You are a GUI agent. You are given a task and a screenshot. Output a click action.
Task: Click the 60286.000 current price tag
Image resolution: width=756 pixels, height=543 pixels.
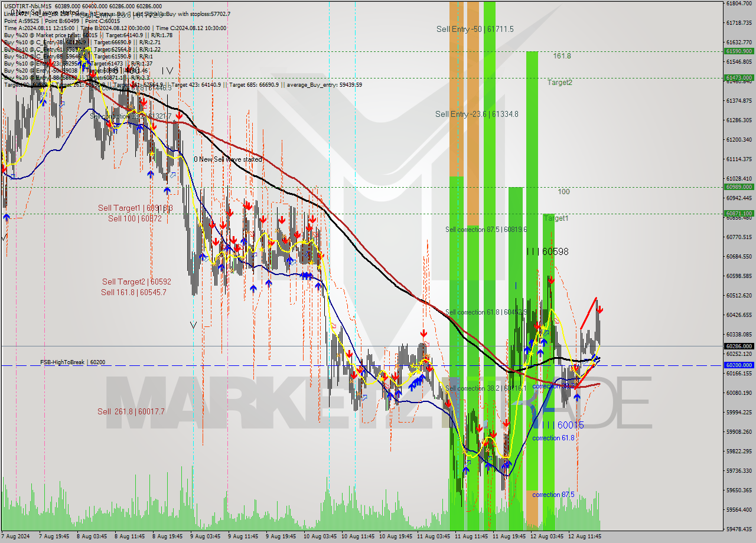point(739,346)
